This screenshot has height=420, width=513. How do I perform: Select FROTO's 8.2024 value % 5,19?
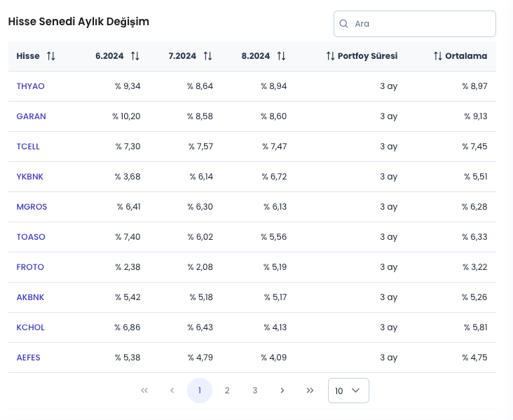pyautogui.click(x=275, y=267)
